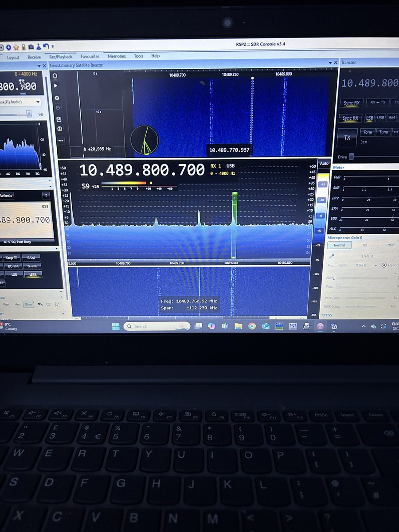Image resolution: width=399 pixels, height=532 pixels.
Task: Open the Help menu
Action: (155, 56)
